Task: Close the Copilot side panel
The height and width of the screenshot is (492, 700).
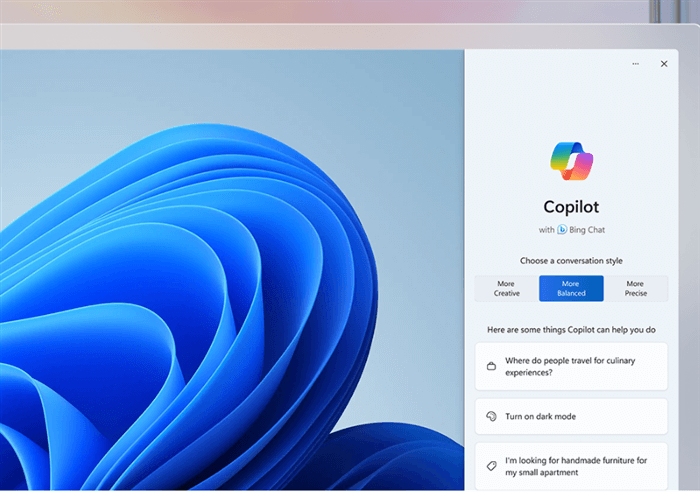Action: click(x=664, y=64)
